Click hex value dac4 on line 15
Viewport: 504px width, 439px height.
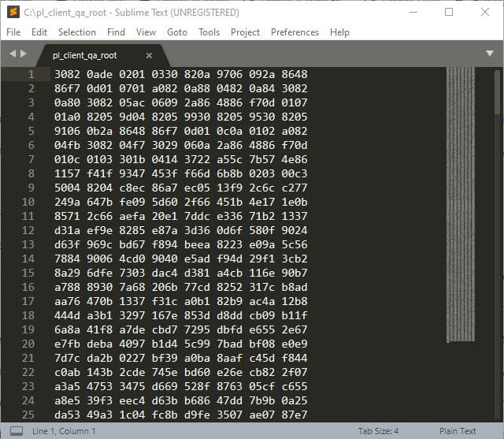point(165,273)
